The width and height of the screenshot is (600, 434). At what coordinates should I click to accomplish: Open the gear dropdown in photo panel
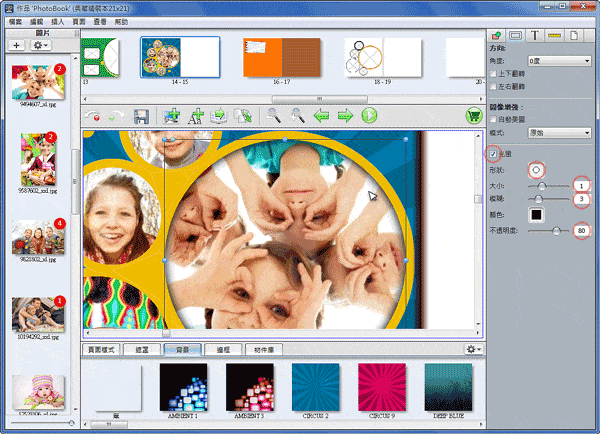tap(42, 46)
